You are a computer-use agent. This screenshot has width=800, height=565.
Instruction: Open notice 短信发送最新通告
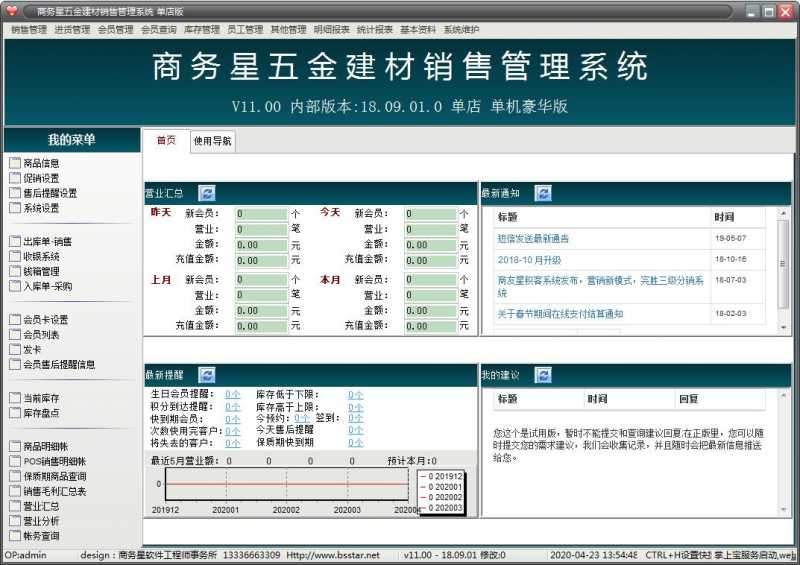(x=533, y=238)
